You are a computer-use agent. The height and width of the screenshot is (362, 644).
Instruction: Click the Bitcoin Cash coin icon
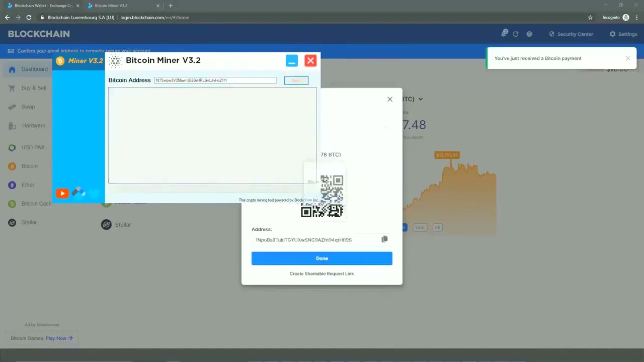(12, 204)
